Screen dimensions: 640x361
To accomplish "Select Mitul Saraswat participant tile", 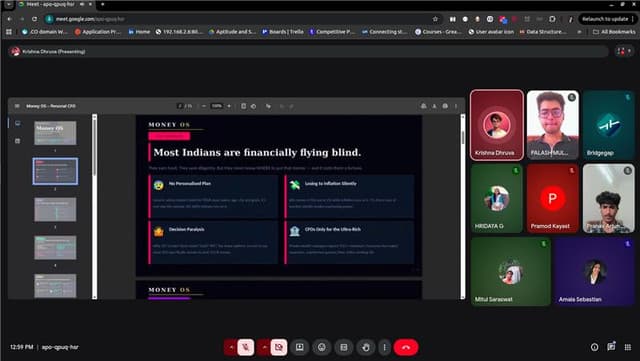I will (x=511, y=272).
